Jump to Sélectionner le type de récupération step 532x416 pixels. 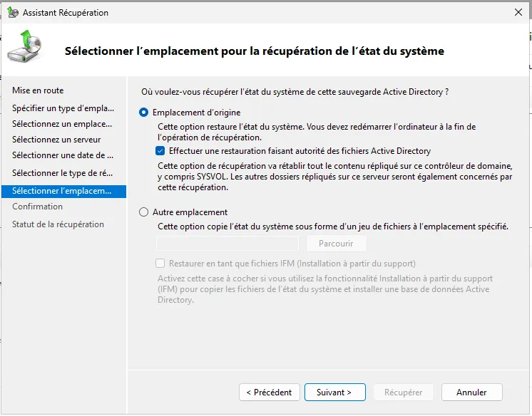(63, 173)
